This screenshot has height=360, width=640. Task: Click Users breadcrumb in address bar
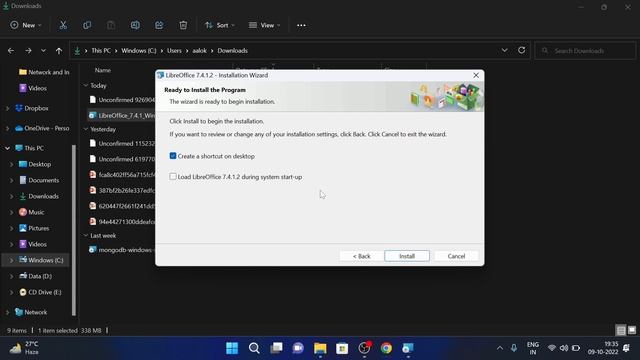(x=174, y=51)
